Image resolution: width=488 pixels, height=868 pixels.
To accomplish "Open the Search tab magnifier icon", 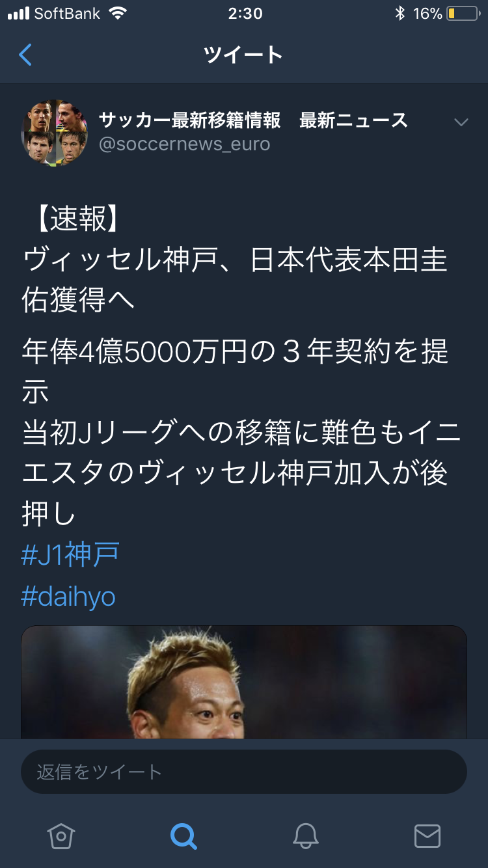I will [183, 835].
